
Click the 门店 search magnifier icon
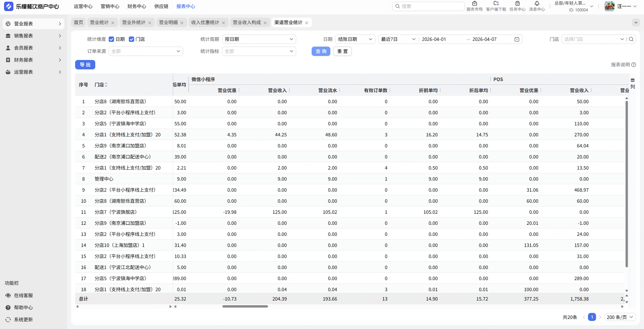631,39
